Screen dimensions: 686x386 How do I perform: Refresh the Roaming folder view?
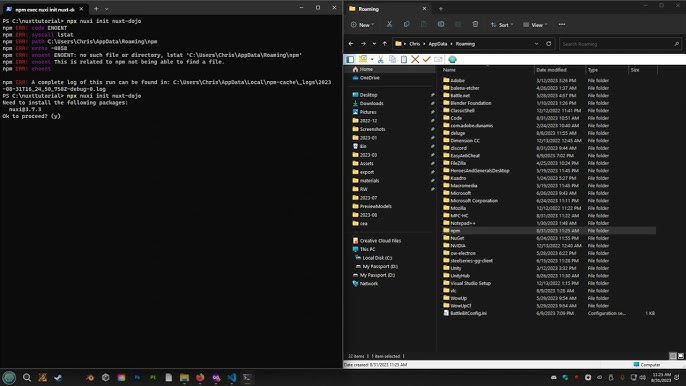point(549,44)
